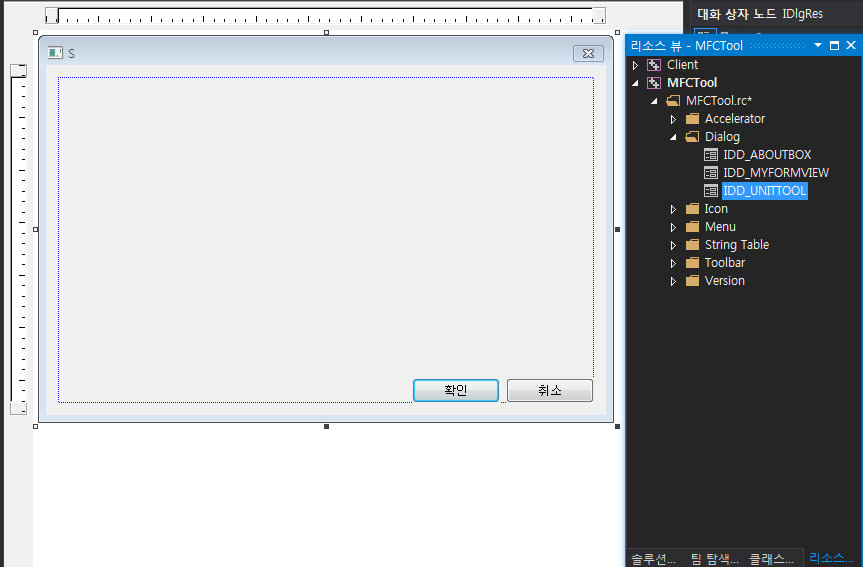The image size is (863, 567).
Task: Select the Dialog folder label
Action: click(x=722, y=137)
